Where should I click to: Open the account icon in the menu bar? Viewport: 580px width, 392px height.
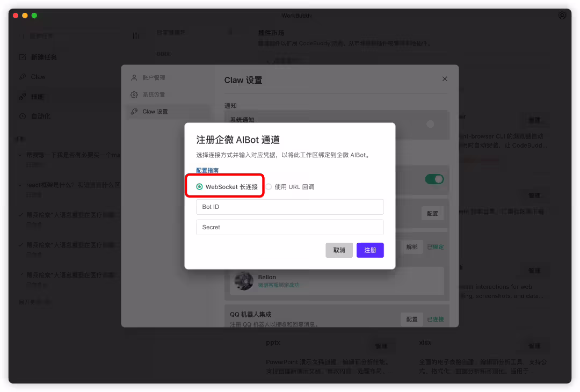pos(562,16)
